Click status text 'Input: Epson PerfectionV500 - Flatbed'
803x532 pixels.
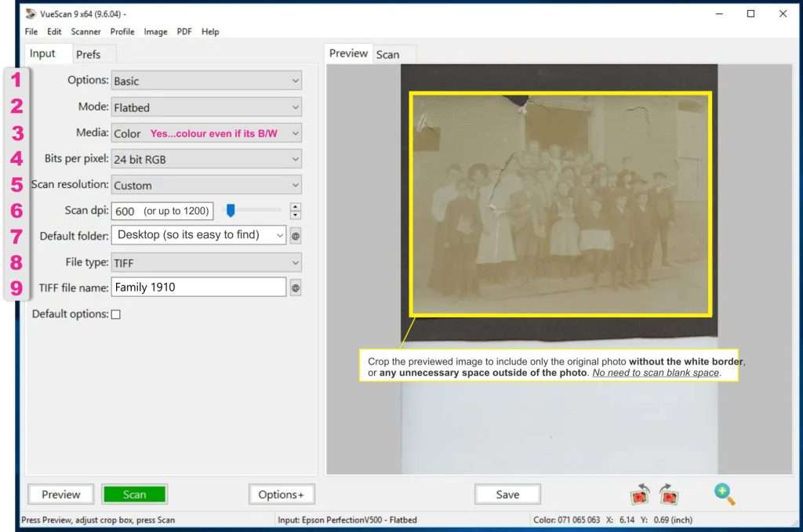(347, 519)
